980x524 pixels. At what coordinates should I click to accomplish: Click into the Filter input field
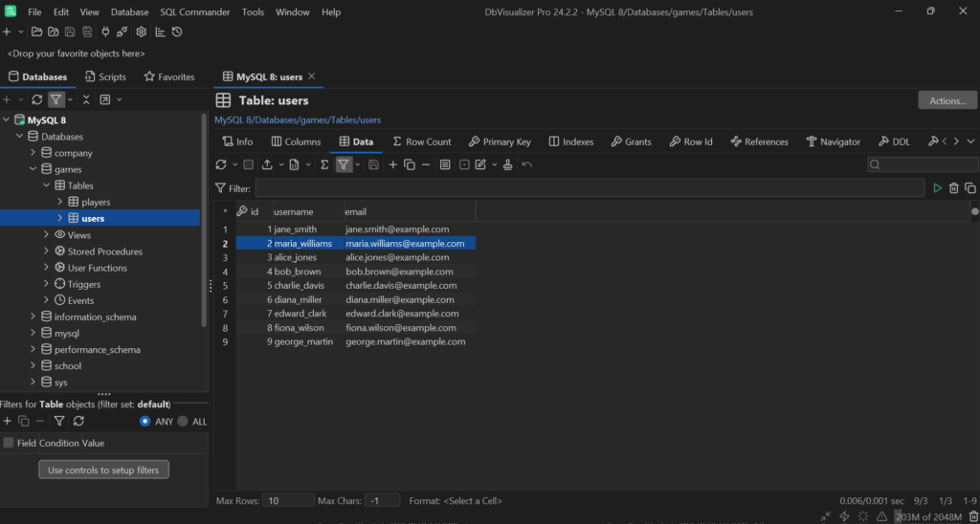click(x=590, y=188)
